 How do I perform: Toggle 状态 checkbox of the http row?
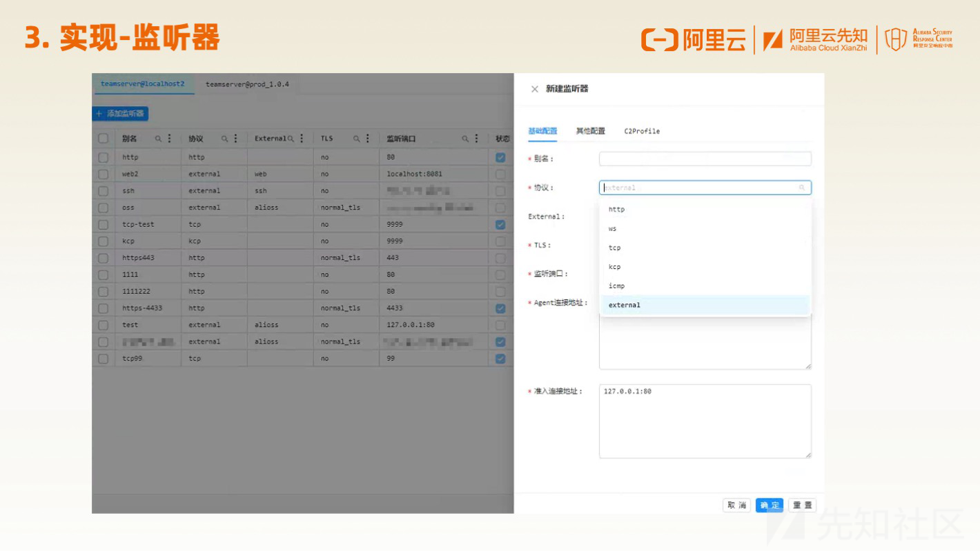pyautogui.click(x=500, y=158)
